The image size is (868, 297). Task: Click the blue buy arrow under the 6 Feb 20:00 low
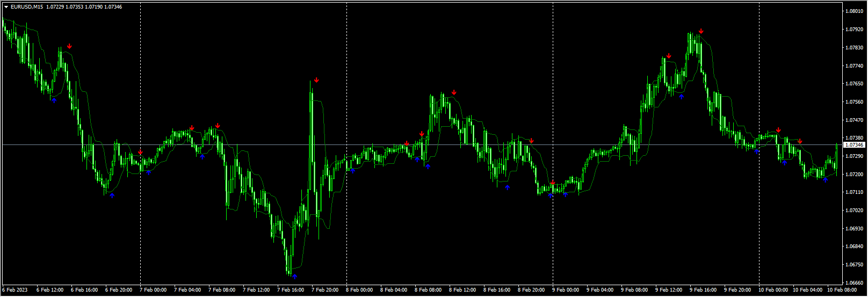pos(112,195)
